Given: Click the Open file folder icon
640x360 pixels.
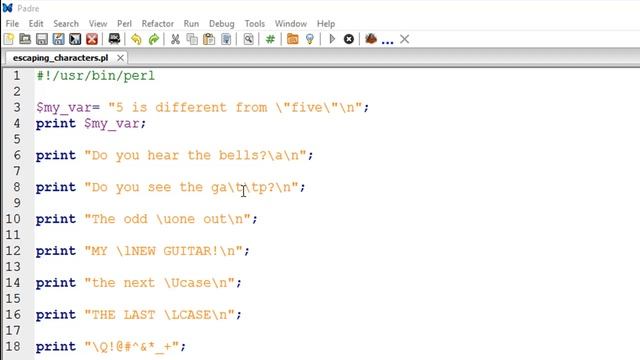Looking at the screenshot, I should coord(25,39).
